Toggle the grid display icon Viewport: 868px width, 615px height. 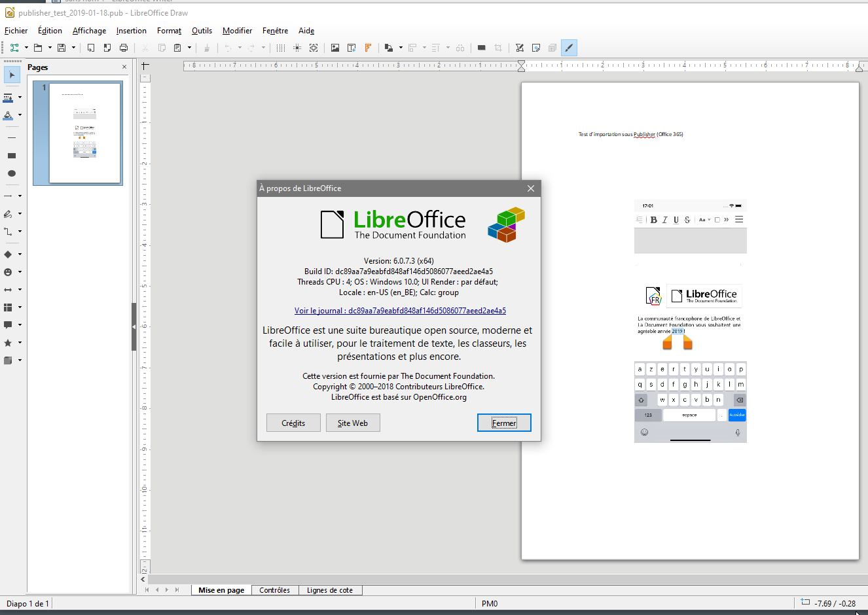280,48
